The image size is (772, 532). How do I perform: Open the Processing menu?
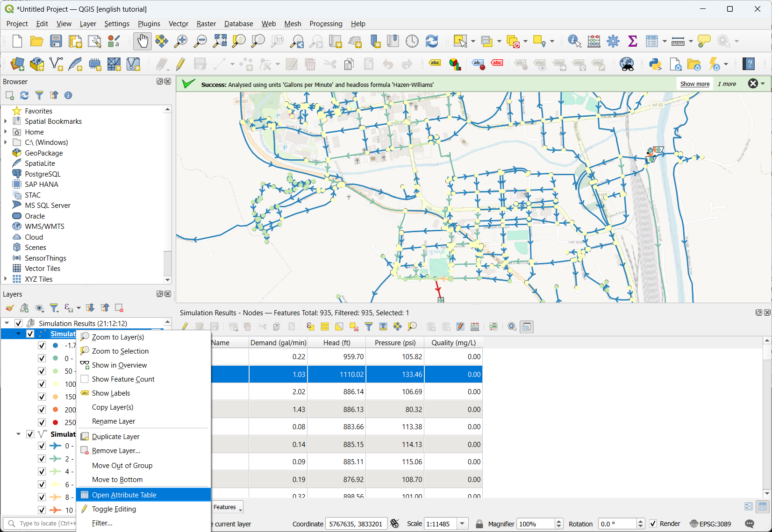click(x=326, y=24)
